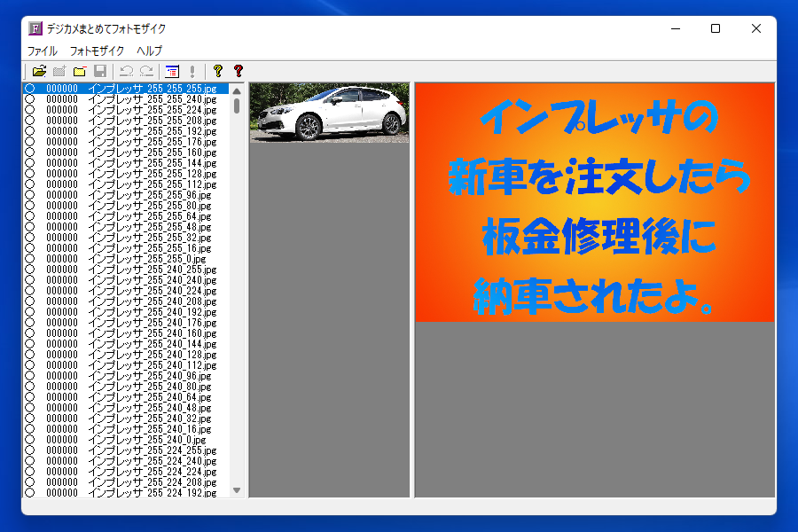The width and height of the screenshot is (798, 532).
Task: Select インプレッサ_255_255_192.jpg in file list
Action: [126, 131]
